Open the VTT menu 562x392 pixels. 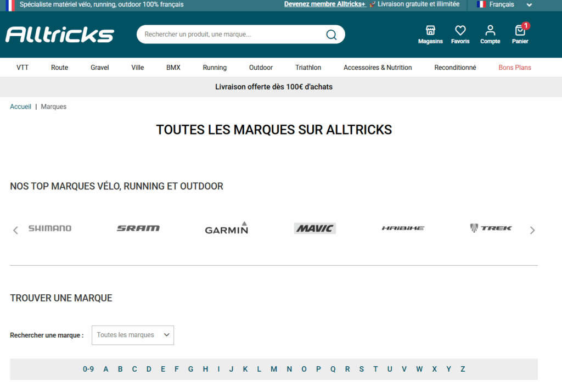coord(23,68)
